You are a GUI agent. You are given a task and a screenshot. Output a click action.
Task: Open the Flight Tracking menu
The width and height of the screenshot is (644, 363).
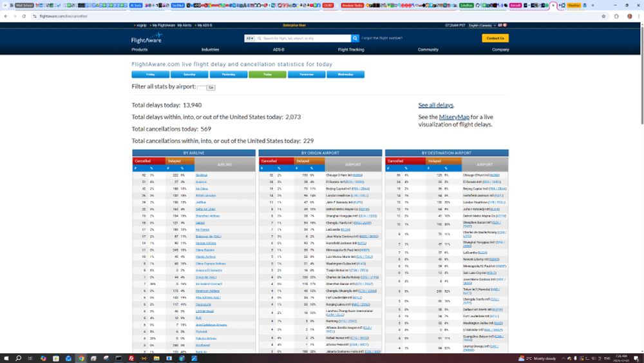[351, 50]
